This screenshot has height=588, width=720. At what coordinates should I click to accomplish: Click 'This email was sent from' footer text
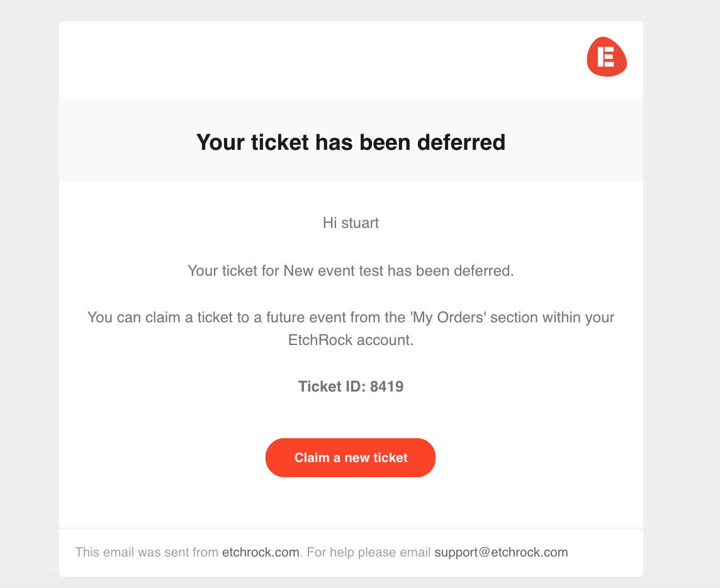[x=147, y=553]
